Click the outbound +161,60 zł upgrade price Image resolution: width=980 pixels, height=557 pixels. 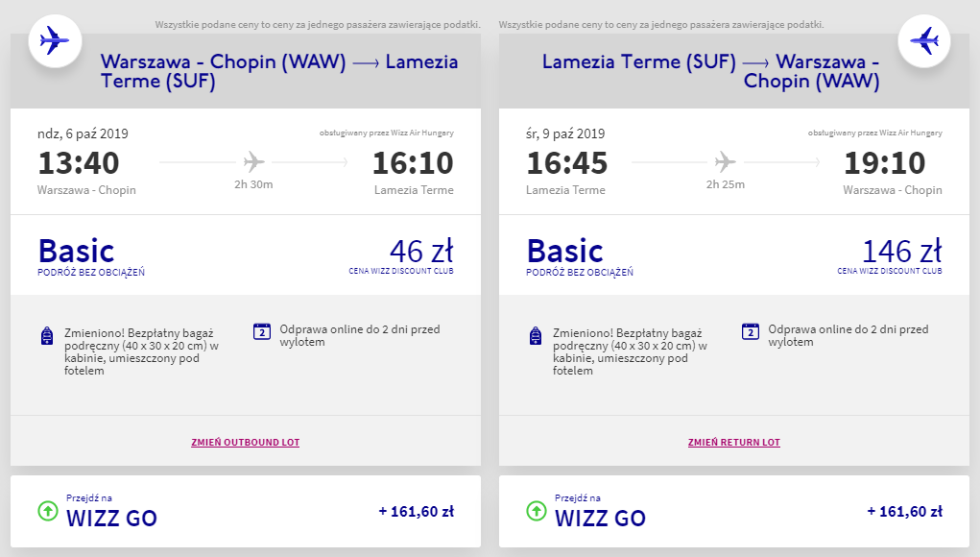416,512
